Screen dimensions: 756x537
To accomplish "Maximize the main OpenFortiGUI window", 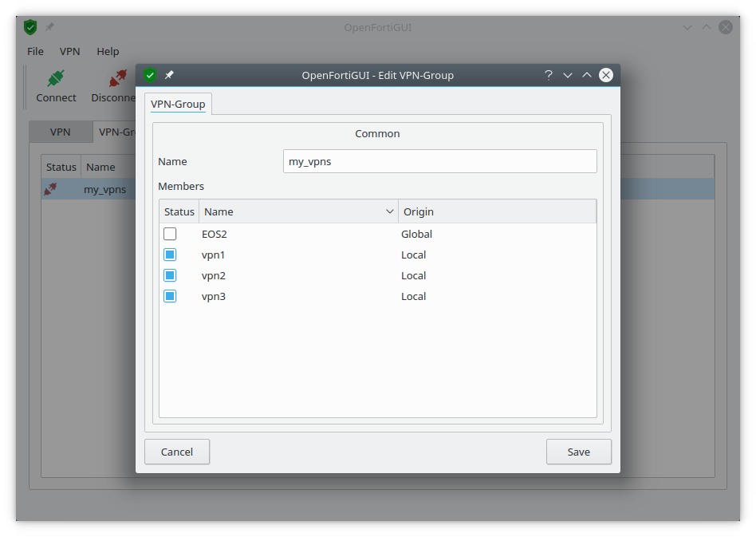I will [707, 27].
